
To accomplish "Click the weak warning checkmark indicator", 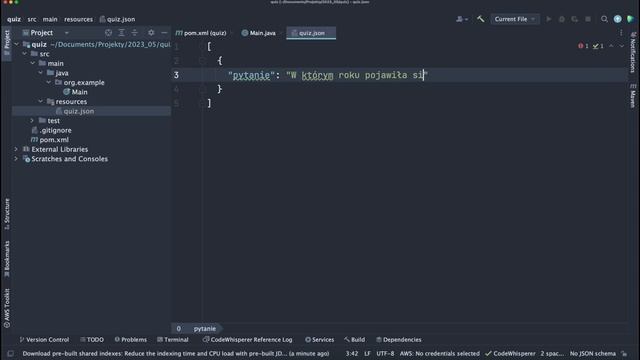I will (598, 46).
